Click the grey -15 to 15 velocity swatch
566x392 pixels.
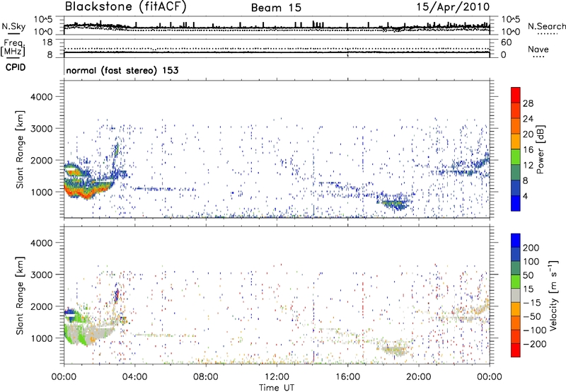(516, 295)
